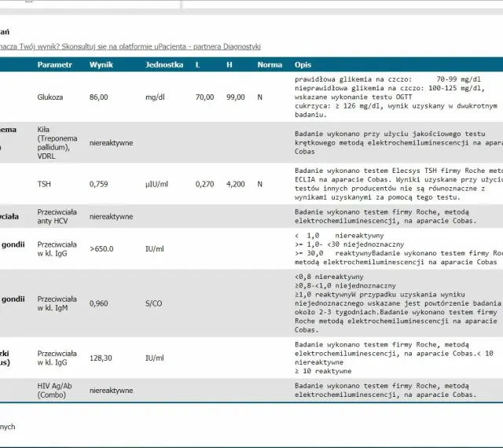Select the TSH lower limit 0,270

(204, 184)
